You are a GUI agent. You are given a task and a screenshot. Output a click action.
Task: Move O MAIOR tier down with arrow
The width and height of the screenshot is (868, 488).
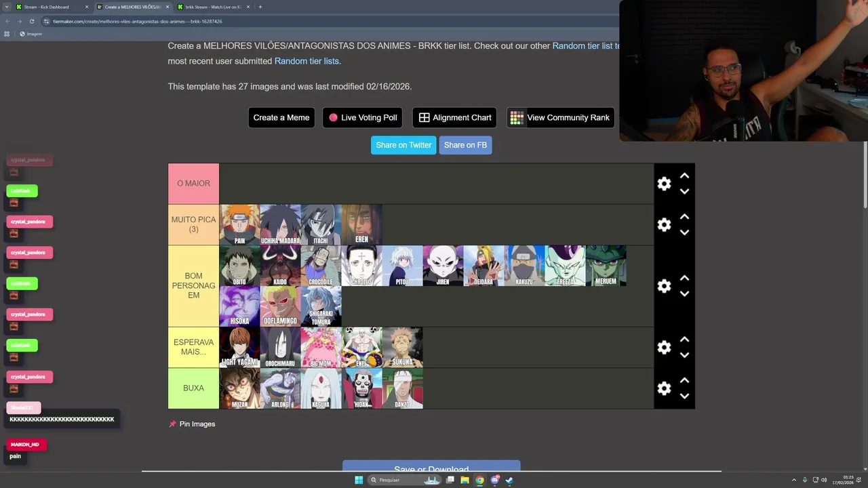[x=684, y=192]
